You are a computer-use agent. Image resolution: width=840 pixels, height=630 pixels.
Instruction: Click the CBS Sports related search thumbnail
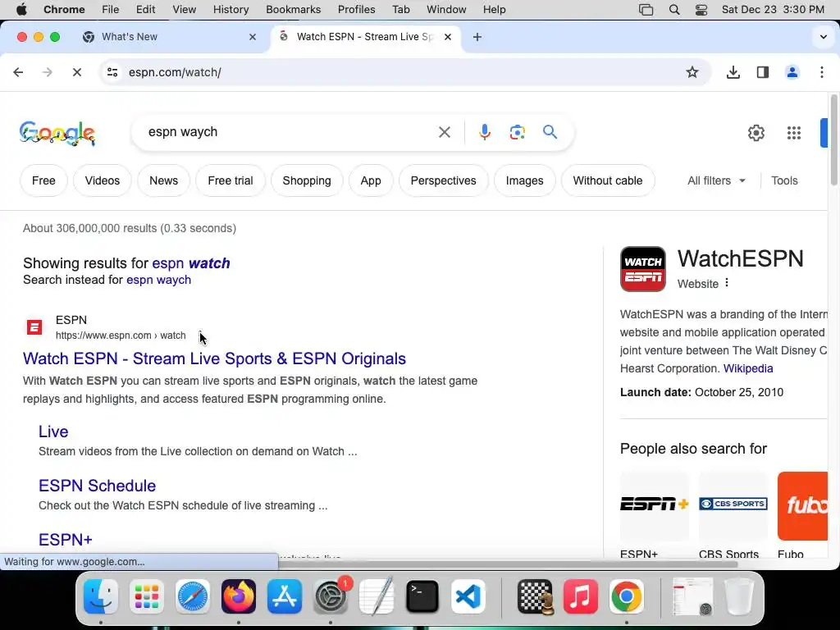tap(733, 505)
